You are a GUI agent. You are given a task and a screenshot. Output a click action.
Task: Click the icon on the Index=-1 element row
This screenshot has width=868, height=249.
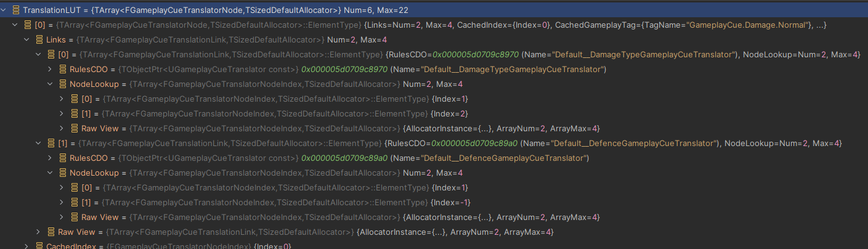(74, 203)
